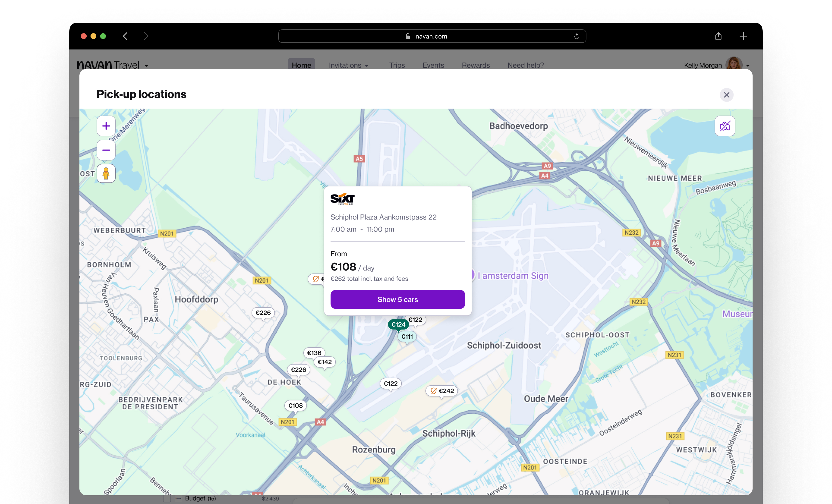Toggle map landmarks visibility icon
The height and width of the screenshot is (504, 832).
click(x=725, y=126)
